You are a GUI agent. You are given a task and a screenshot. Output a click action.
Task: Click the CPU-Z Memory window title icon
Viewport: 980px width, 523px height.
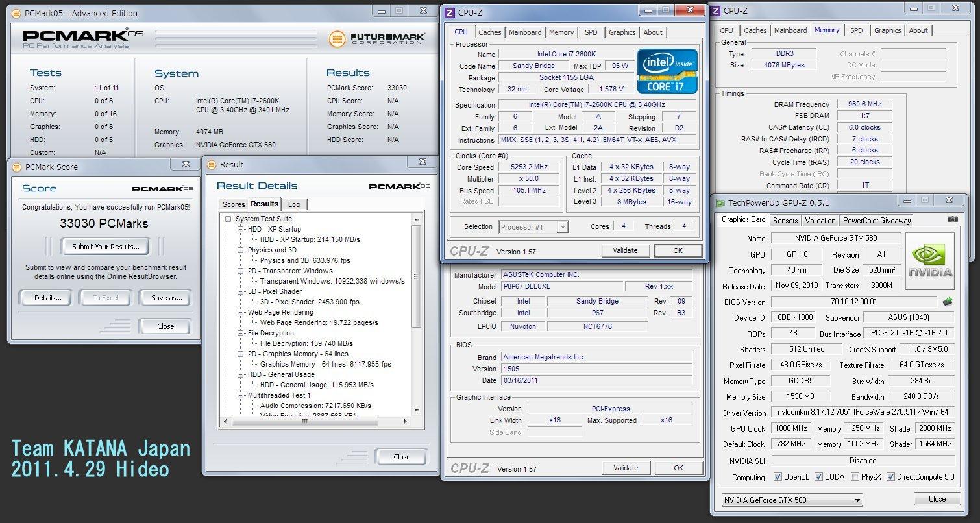(x=715, y=10)
